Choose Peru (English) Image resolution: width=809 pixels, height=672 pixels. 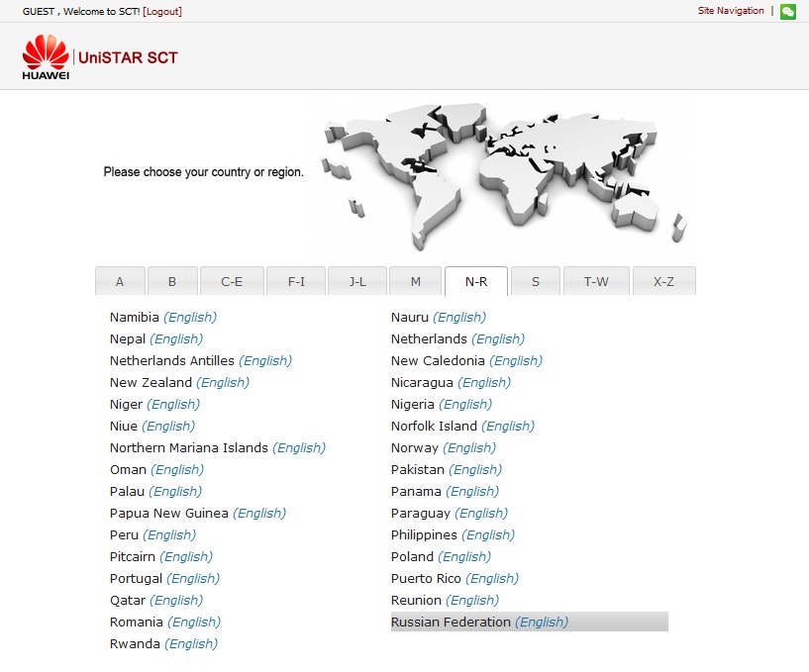[152, 534]
